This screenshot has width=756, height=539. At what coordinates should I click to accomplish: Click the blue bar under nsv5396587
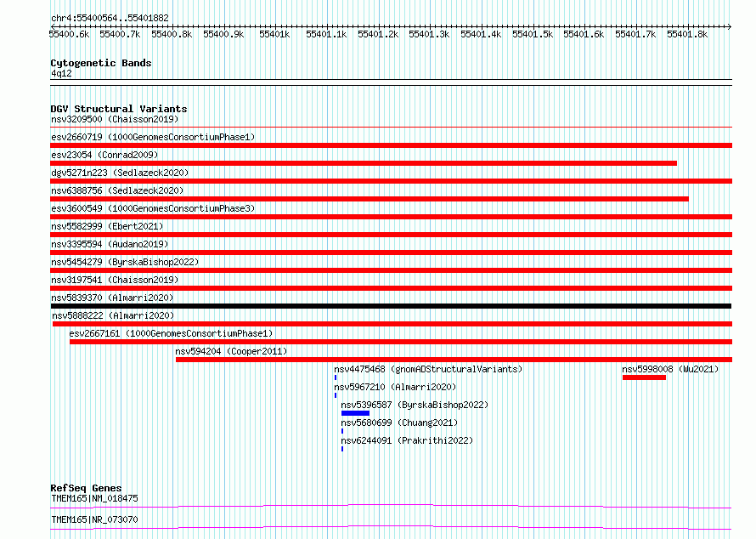click(355, 413)
